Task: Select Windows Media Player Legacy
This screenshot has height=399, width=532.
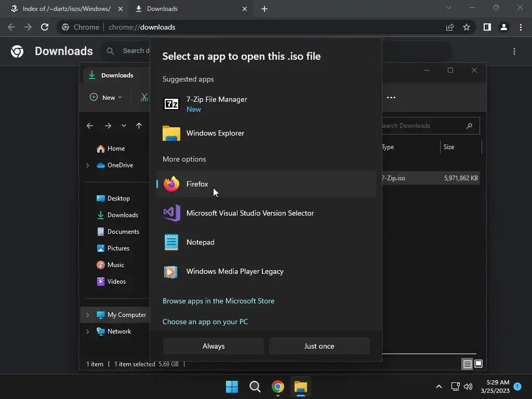Action: (x=267, y=271)
